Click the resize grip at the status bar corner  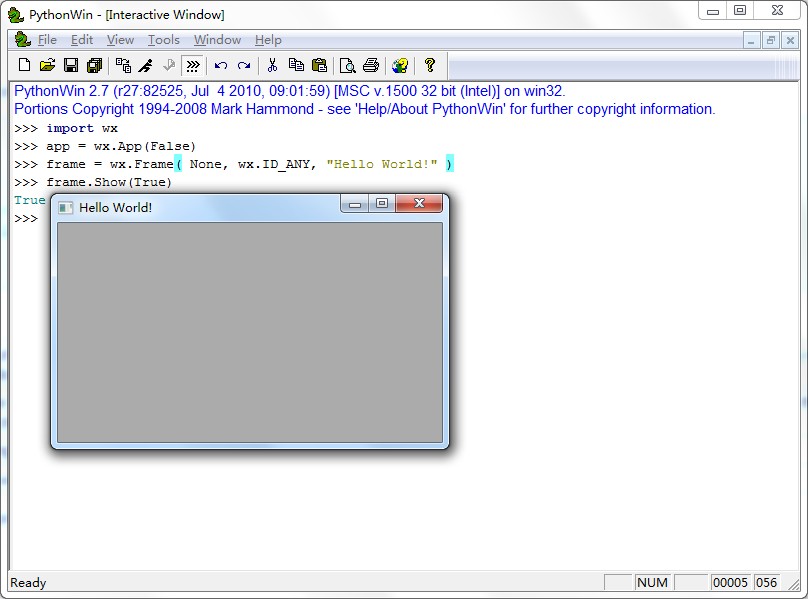click(794, 585)
